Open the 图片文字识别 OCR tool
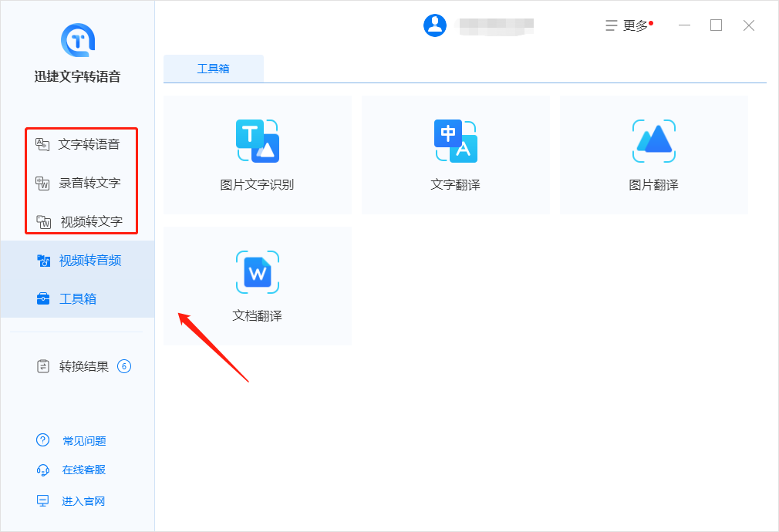Viewport: 779px width, 532px height. pos(257,154)
